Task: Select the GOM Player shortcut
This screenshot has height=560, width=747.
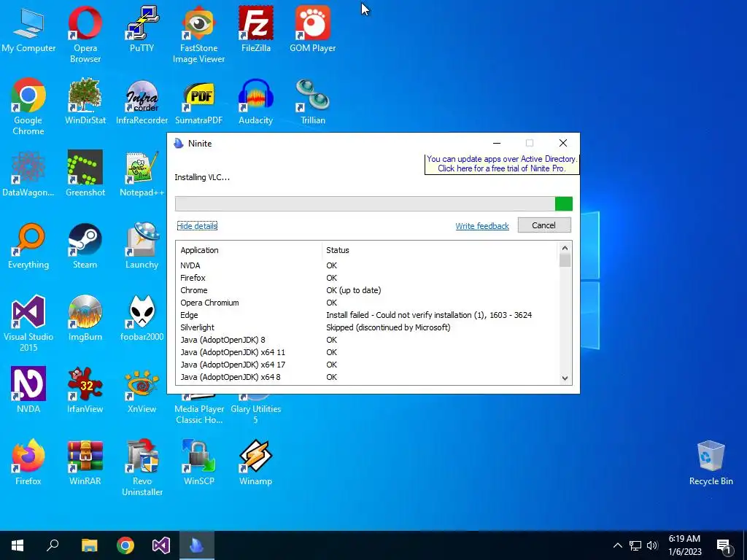Action: (312, 29)
